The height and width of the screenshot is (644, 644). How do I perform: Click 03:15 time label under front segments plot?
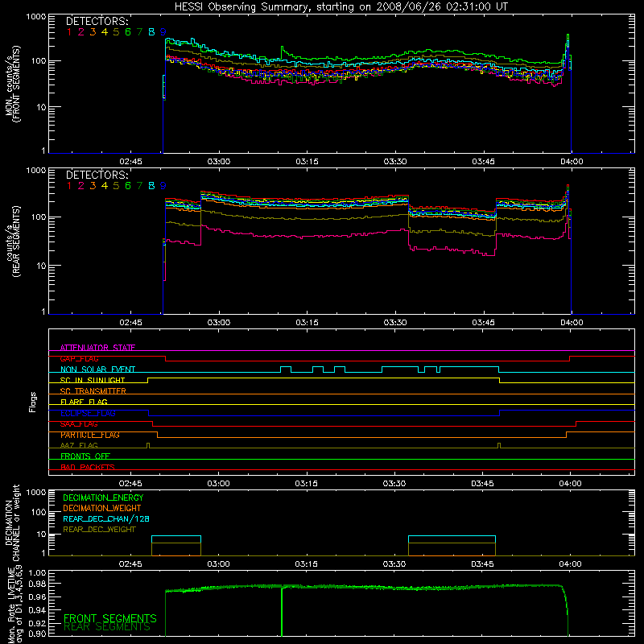coord(307,162)
